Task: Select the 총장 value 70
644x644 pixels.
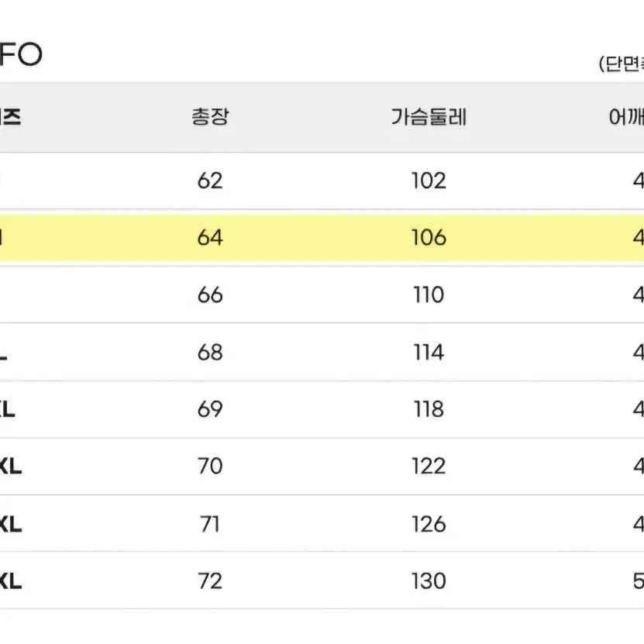Action: click(210, 467)
